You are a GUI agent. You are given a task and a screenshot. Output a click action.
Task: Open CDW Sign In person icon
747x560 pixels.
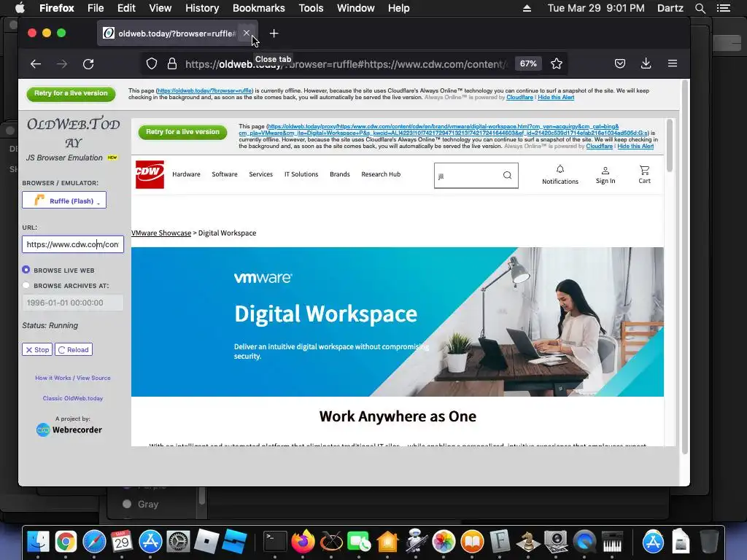click(x=605, y=175)
